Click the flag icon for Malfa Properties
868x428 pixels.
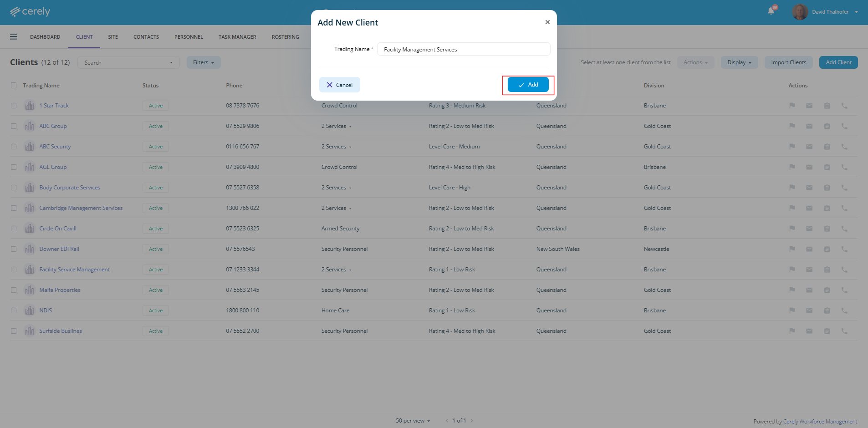[x=792, y=290]
